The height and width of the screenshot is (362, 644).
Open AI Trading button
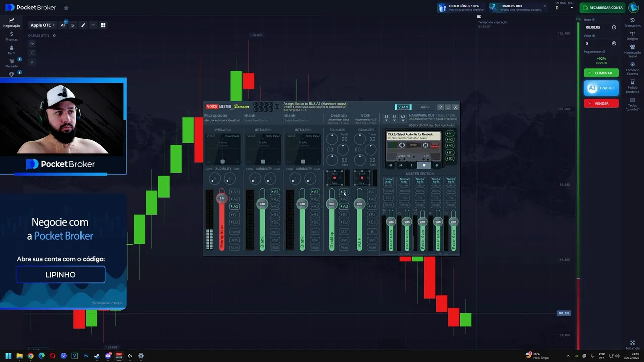pos(601,88)
